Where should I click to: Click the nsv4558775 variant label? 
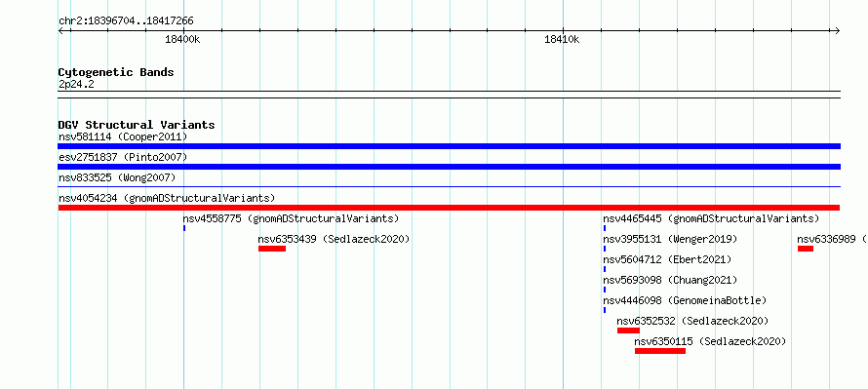tap(291, 218)
